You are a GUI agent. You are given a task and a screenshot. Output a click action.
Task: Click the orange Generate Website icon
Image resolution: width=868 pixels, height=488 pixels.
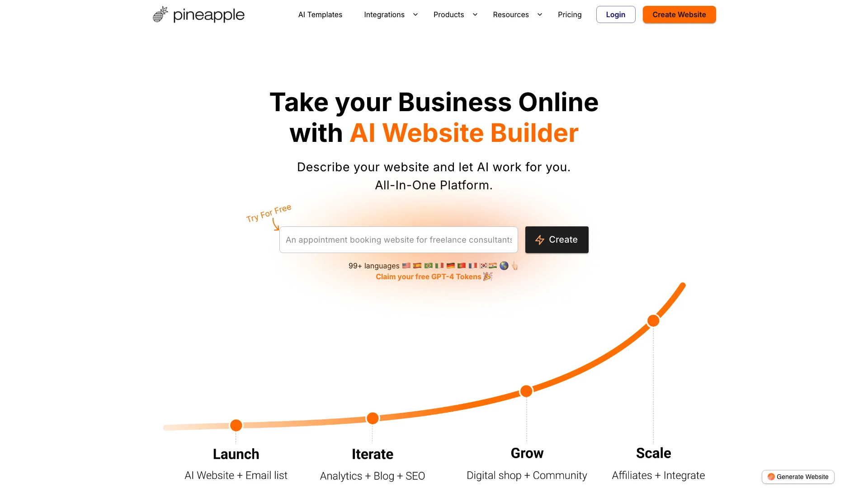[x=771, y=476]
